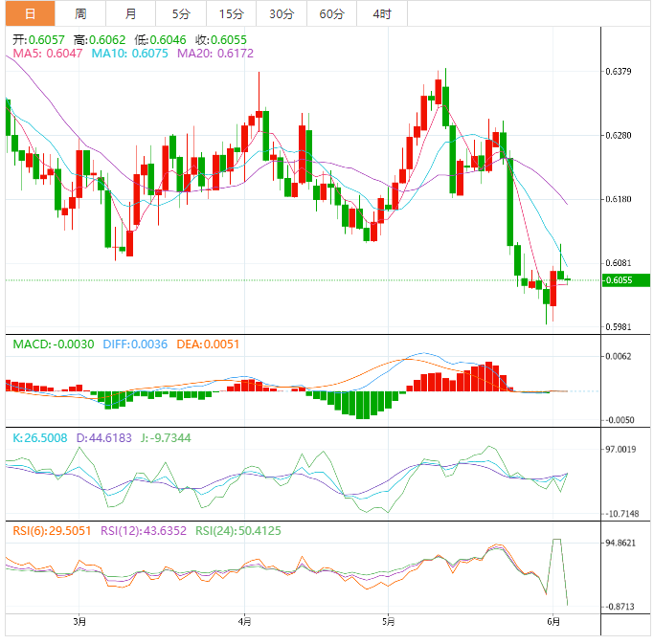This screenshot has width=654, height=644.
Task: Select the RSI(24) indicator label
Action: tap(235, 530)
